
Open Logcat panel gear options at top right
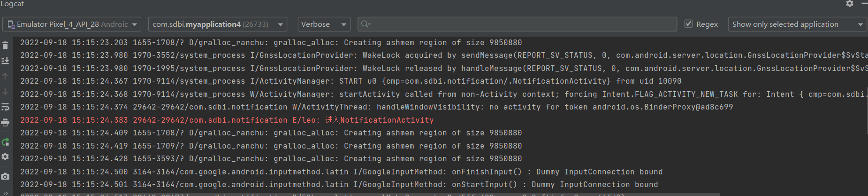click(x=849, y=4)
